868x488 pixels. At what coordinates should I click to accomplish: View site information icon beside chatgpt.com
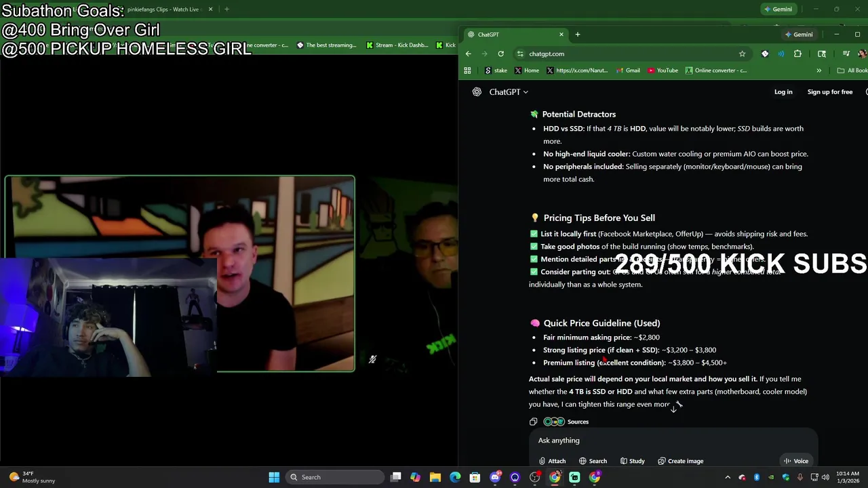520,54
